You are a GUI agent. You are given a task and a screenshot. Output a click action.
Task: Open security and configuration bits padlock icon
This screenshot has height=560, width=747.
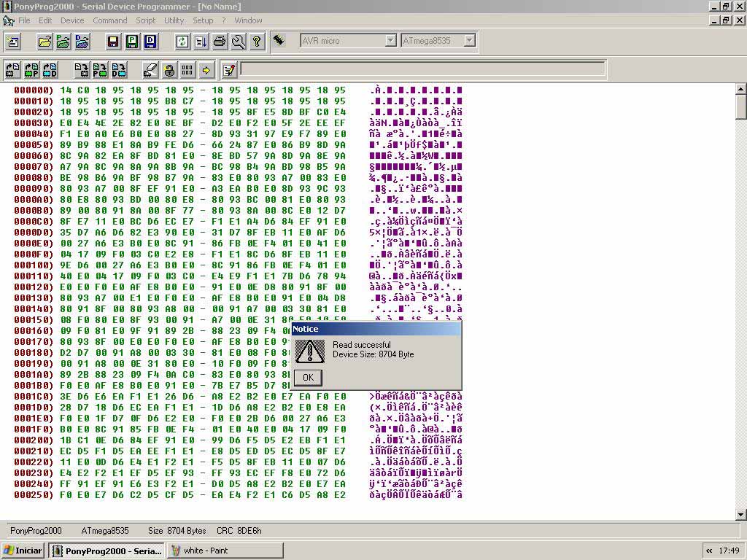tap(169, 71)
